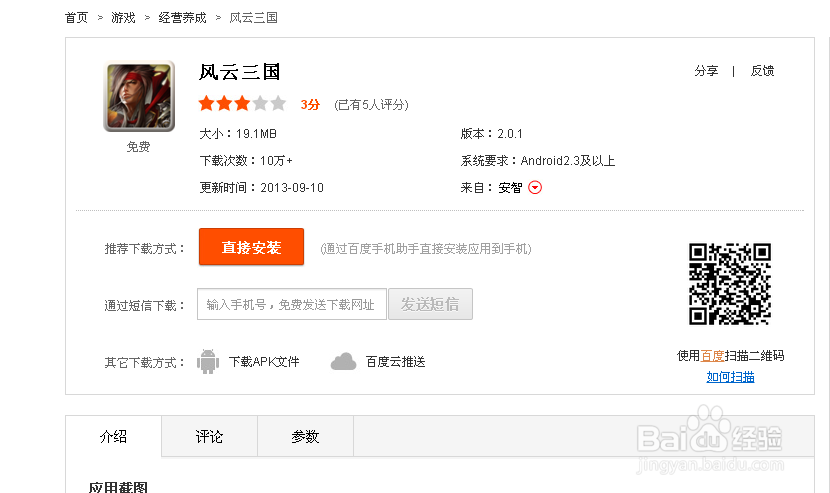
Task: Click the 反馈 link
Action: click(762, 71)
